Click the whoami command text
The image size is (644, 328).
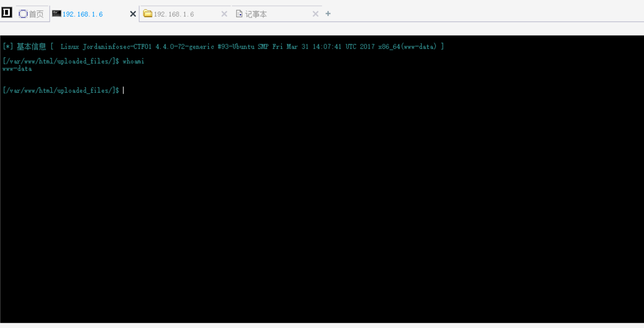(x=133, y=61)
